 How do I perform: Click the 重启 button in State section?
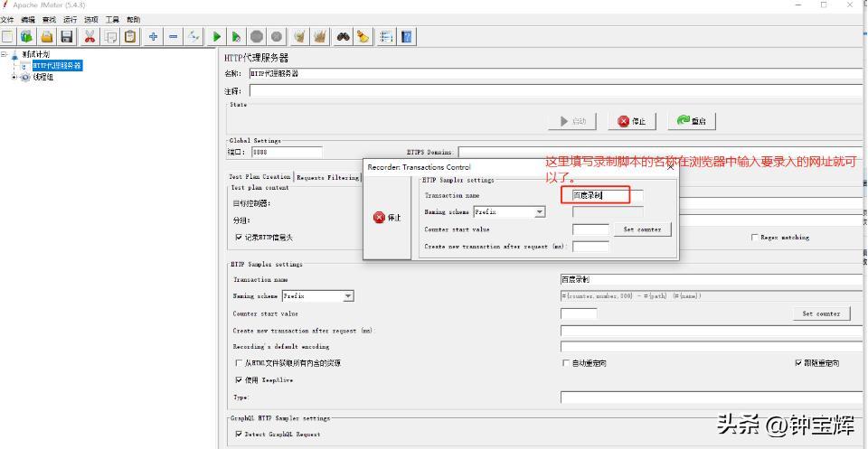691,121
